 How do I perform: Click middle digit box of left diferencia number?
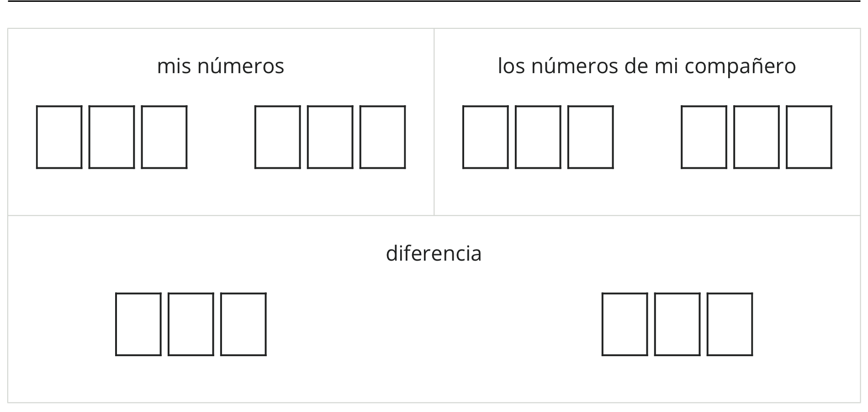pos(191,324)
